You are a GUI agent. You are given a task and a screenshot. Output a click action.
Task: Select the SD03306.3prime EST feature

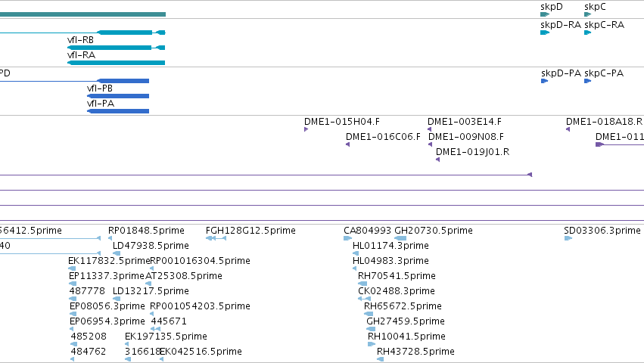[568, 238]
